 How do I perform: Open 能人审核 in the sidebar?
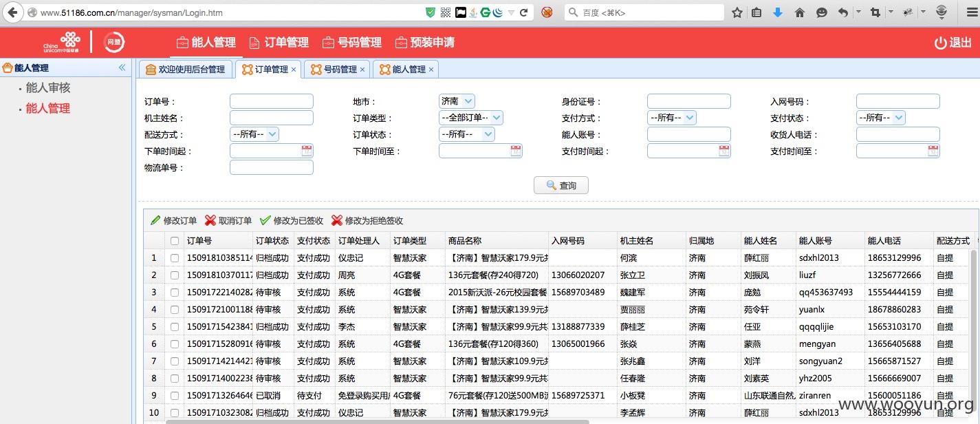(48, 88)
